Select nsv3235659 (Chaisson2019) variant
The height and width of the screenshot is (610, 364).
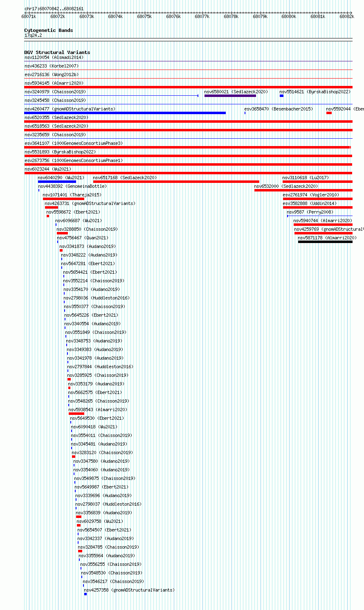tap(55, 135)
